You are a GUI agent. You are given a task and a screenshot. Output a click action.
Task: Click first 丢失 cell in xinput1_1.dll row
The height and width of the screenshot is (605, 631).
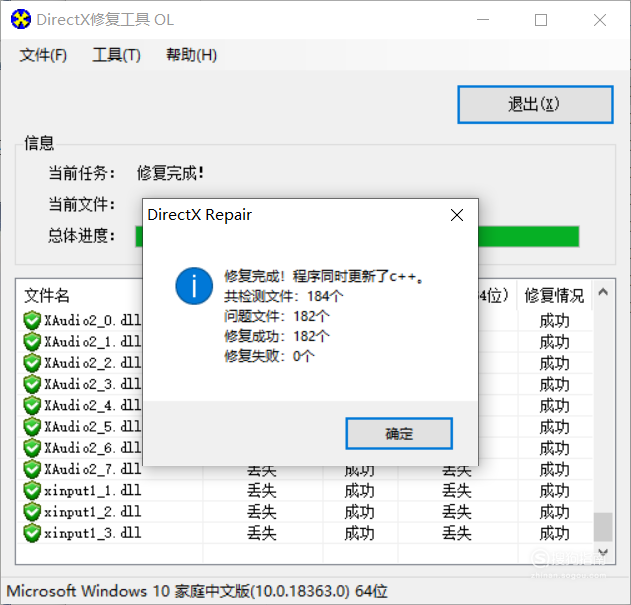262,491
